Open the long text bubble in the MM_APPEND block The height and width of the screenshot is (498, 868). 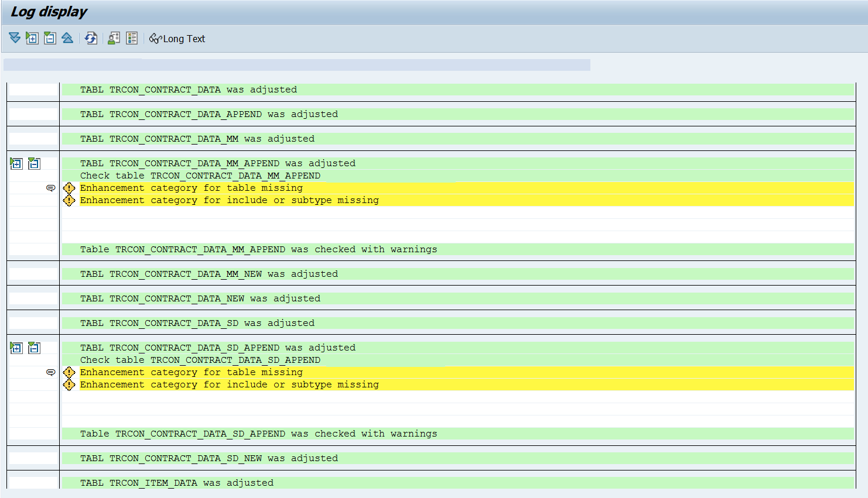[x=51, y=188]
